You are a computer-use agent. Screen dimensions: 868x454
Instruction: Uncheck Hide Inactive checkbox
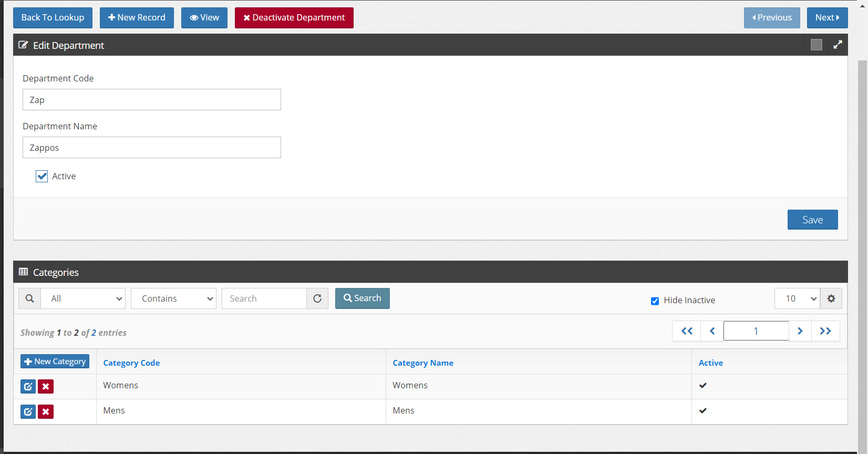tap(655, 301)
